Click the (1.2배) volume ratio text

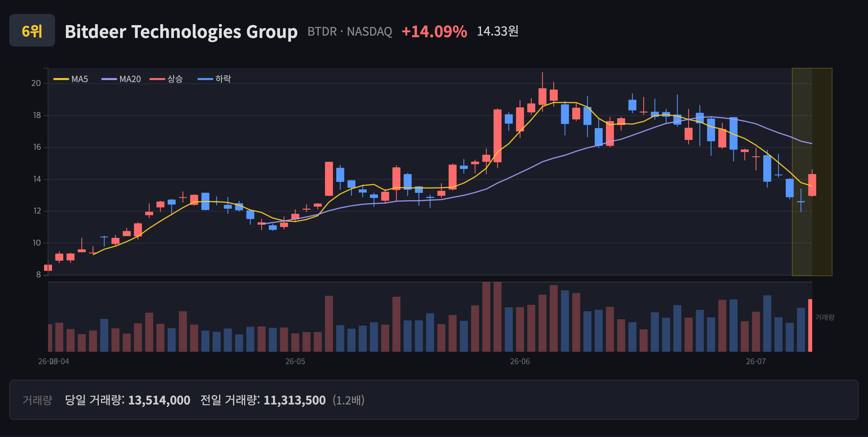(348, 400)
